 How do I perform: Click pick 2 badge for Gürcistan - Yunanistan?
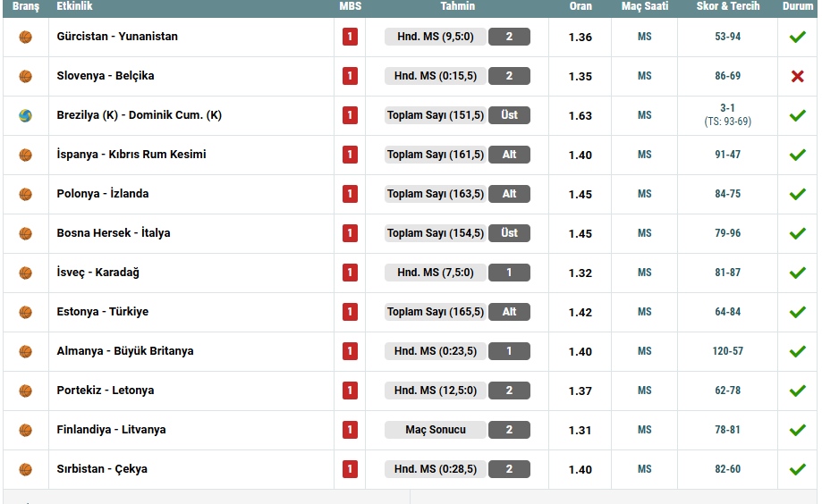coord(509,37)
